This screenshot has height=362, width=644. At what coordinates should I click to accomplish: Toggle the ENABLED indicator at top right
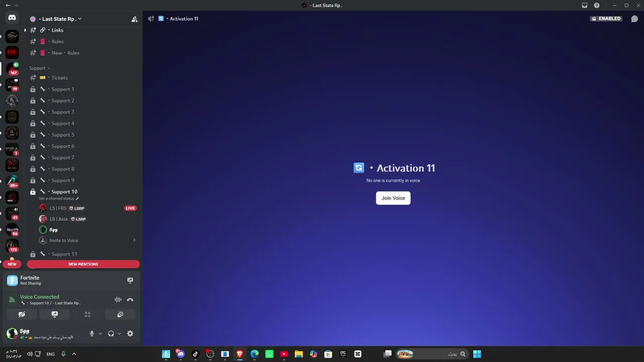606,19
